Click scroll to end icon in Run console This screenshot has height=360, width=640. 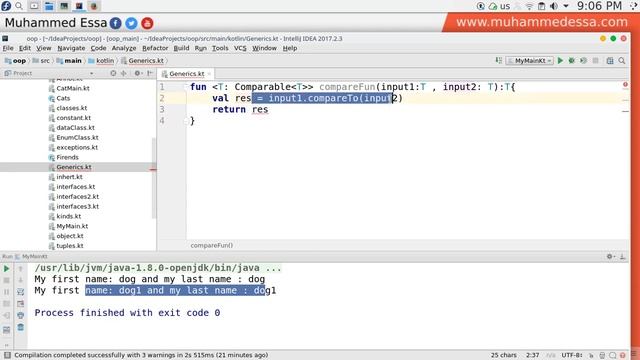click(20, 304)
